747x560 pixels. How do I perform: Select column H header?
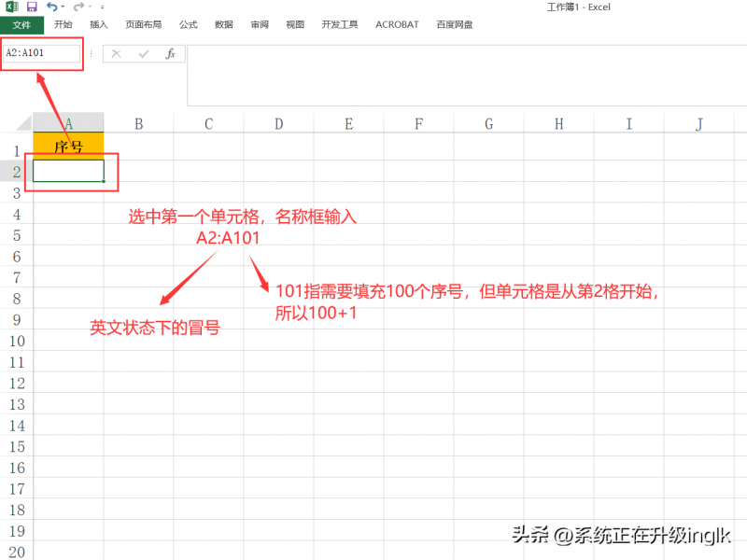558,123
